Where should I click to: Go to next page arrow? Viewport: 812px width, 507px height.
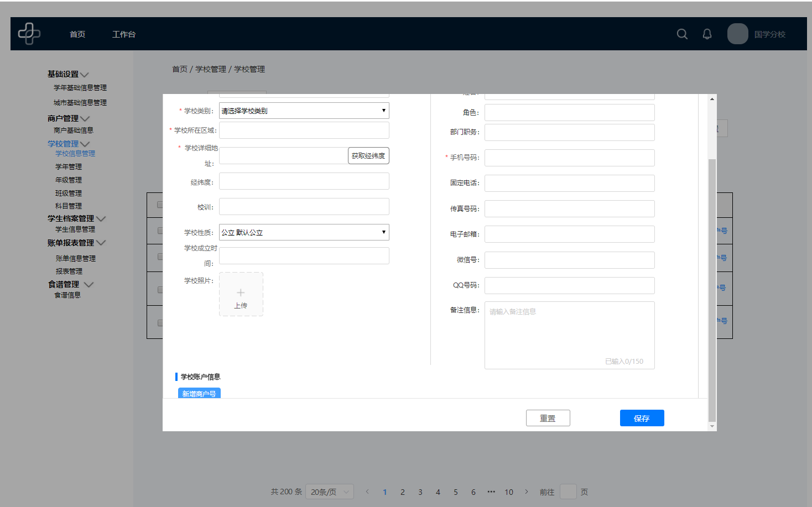pos(527,492)
